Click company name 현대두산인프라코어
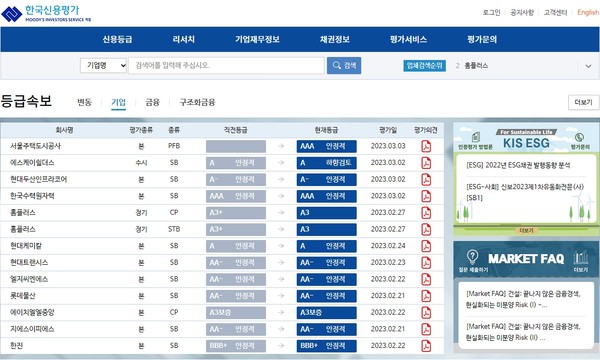Viewport: 600px width, 360px height. pyautogui.click(x=38, y=179)
